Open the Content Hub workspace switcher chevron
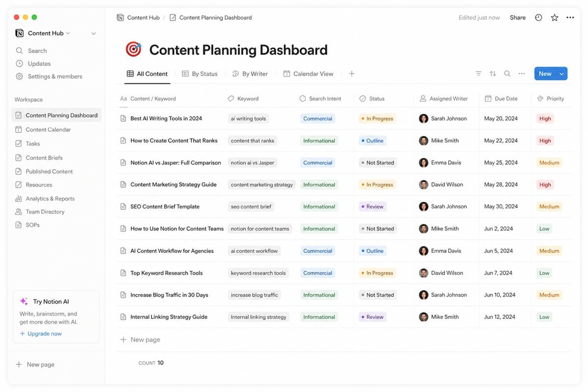This screenshot has width=588, height=392. [68, 33]
